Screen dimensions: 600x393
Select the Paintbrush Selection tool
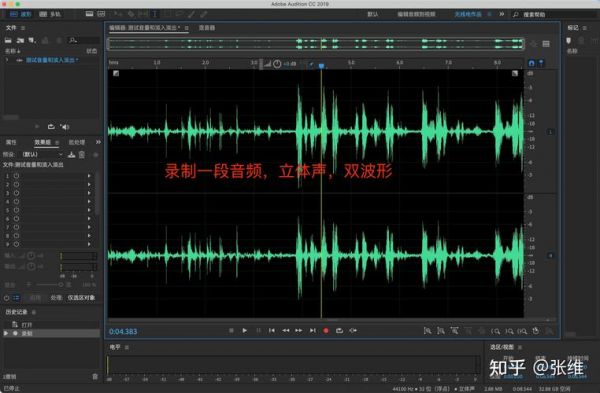[191, 14]
